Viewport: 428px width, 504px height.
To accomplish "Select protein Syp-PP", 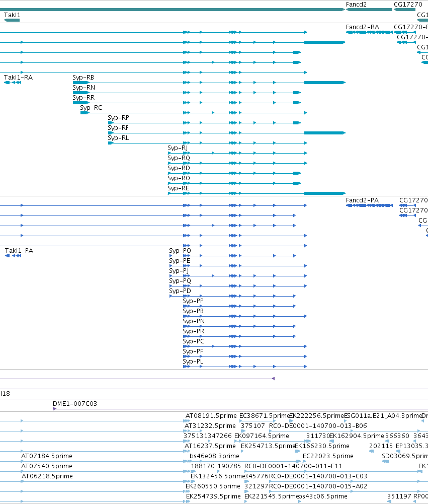I will point(239,306).
